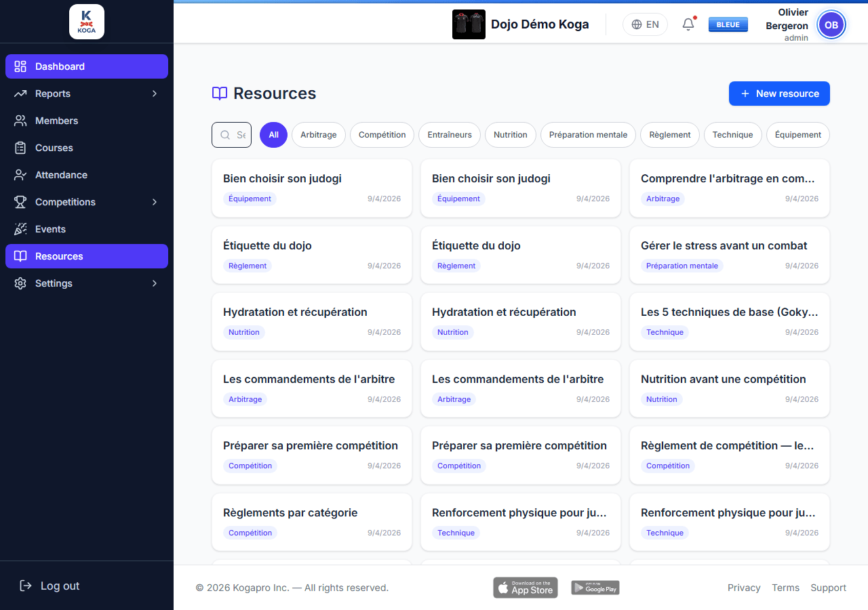Filter resources by Nutrition chip
The image size is (868, 610).
(511, 135)
